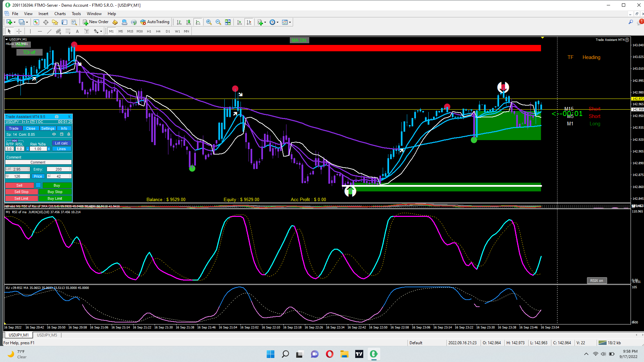Draw a trendline with the trendline tool
This screenshot has width=644, height=362.
(x=49, y=31)
